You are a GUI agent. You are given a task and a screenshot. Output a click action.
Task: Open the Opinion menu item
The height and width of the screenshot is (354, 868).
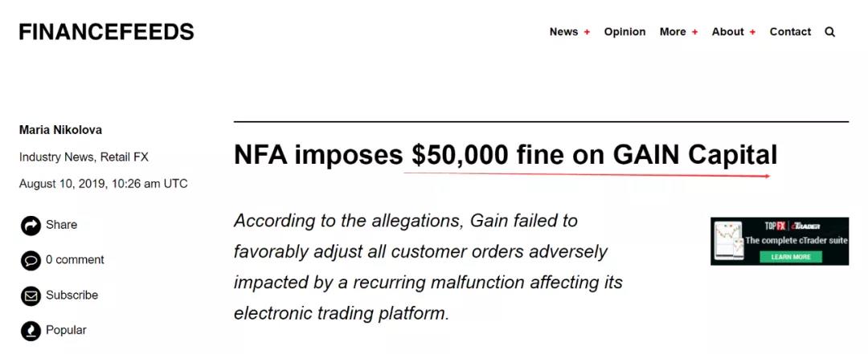click(x=624, y=32)
